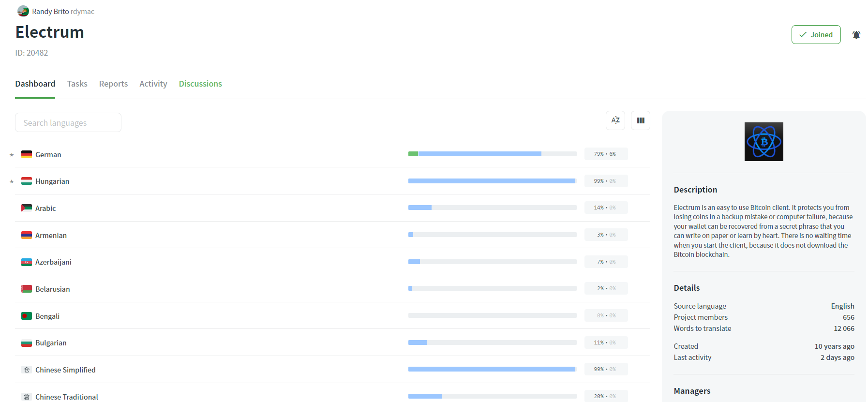The width and height of the screenshot is (868, 402).
Task: Click the Search languages input field
Action: point(68,123)
